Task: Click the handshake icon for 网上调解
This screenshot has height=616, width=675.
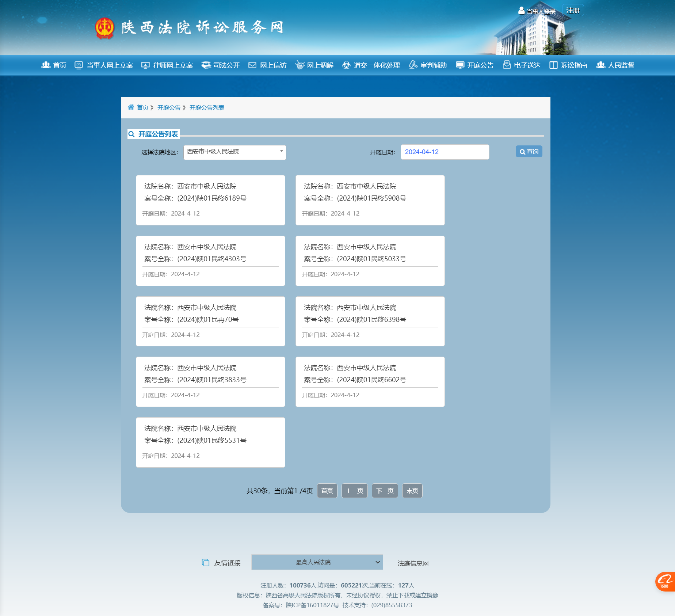Action: pyautogui.click(x=300, y=65)
